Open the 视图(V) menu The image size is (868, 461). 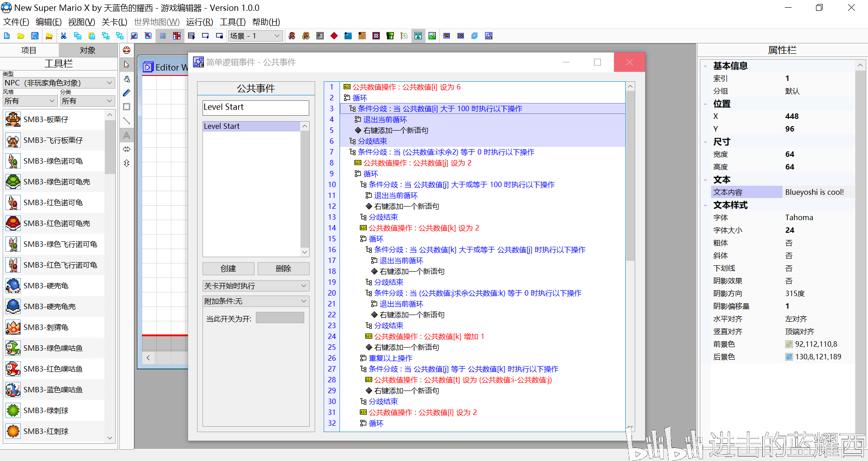point(81,22)
